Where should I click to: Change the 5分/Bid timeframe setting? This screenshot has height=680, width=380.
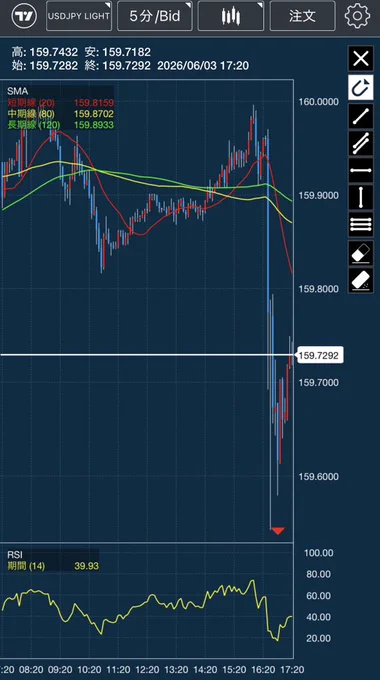tap(155, 16)
